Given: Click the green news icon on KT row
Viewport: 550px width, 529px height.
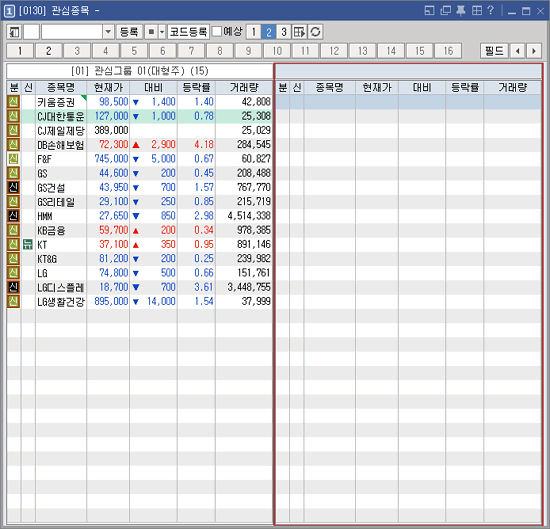Looking at the screenshot, I should 28,245.
